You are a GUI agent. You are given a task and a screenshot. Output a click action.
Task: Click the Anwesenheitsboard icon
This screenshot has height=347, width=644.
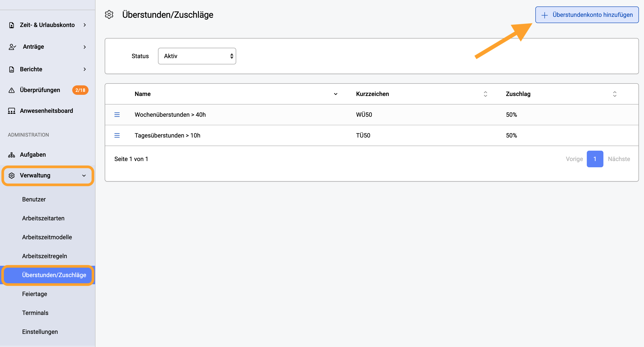(x=12, y=111)
